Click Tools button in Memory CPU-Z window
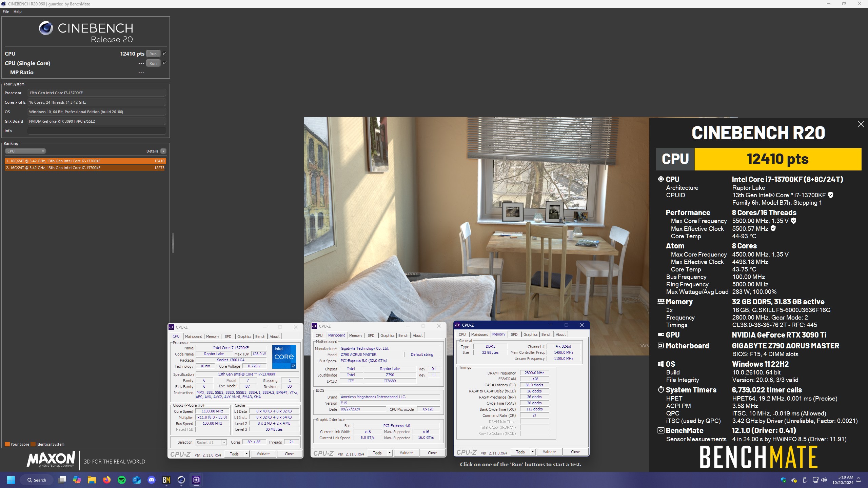868x488 pixels. click(x=520, y=452)
